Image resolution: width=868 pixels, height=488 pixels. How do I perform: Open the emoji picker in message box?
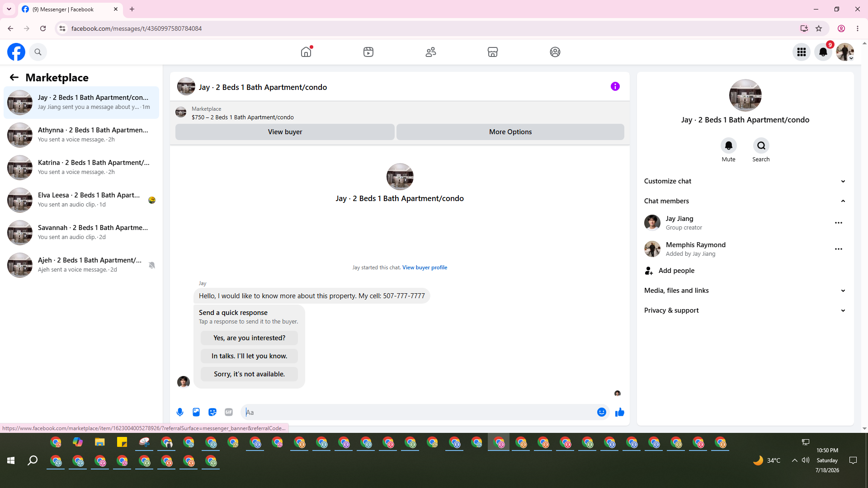pyautogui.click(x=602, y=412)
